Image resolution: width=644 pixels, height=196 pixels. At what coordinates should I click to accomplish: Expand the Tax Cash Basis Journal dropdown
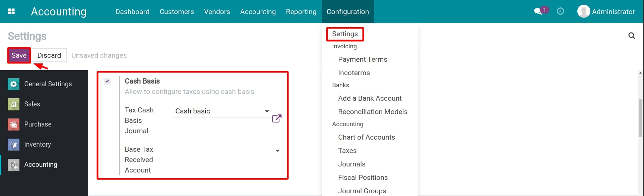click(267, 111)
